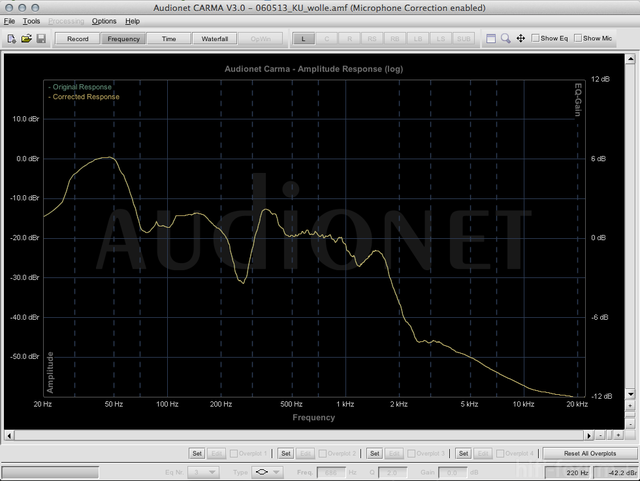Open the Options menu

click(x=104, y=21)
